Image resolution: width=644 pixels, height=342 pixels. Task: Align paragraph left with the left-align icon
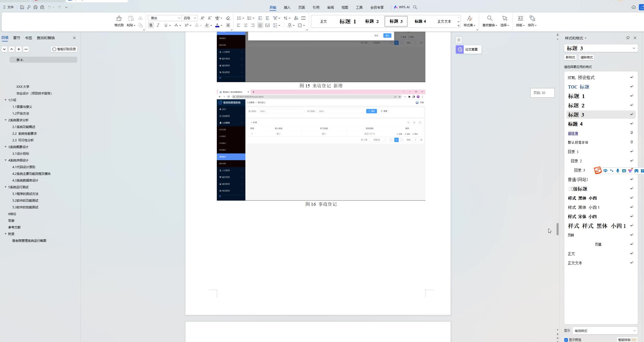(238, 25)
